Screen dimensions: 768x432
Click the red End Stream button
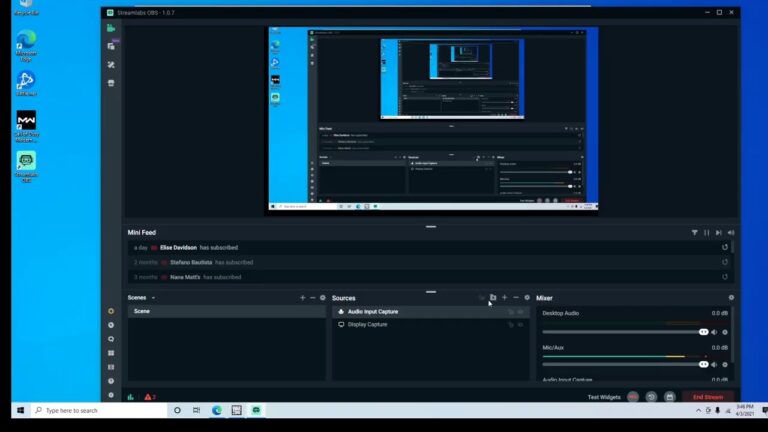point(708,397)
